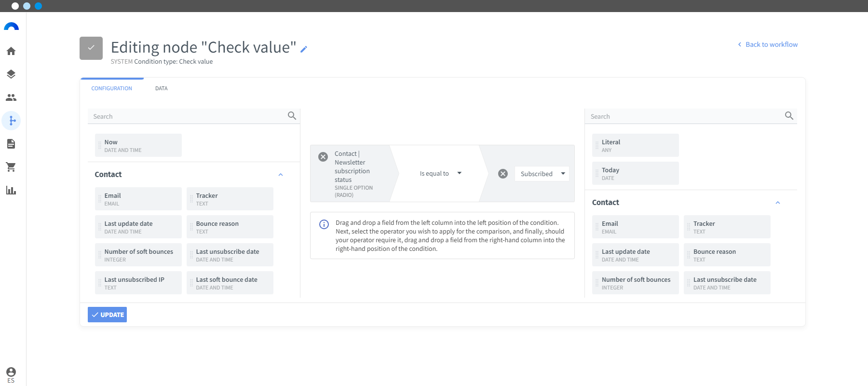Select the left Tracker field chip

pyautogui.click(x=230, y=199)
